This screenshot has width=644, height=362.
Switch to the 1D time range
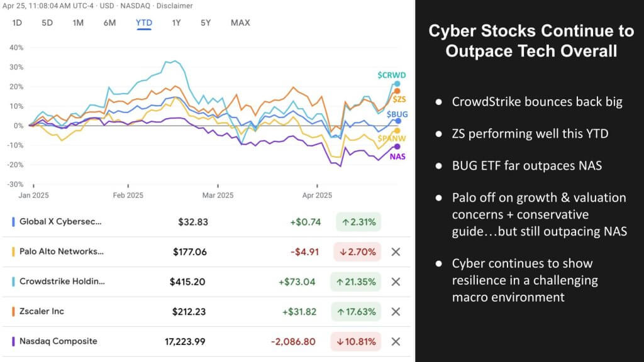pyautogui.click(x=18, y=23)
